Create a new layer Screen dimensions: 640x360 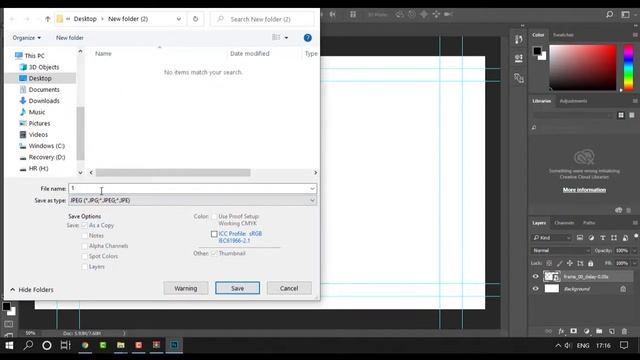[x=611, y=331]
